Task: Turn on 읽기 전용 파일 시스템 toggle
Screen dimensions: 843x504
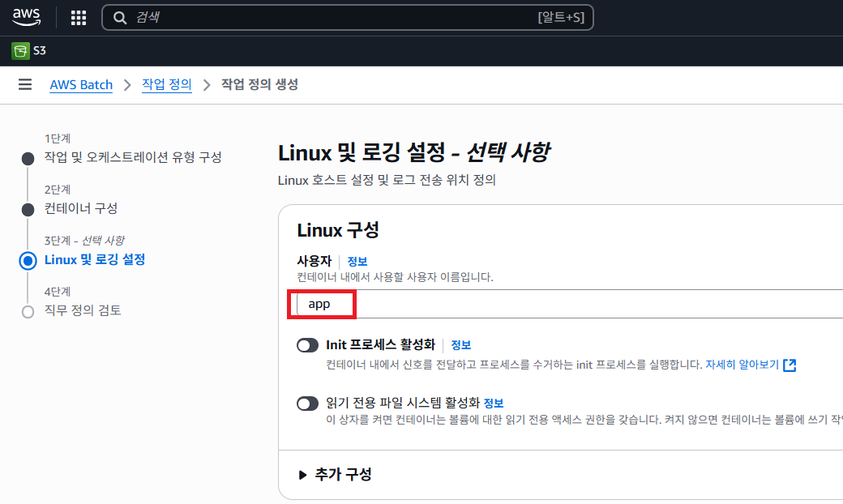Action: pyautogui.click(x=307, y=404)
